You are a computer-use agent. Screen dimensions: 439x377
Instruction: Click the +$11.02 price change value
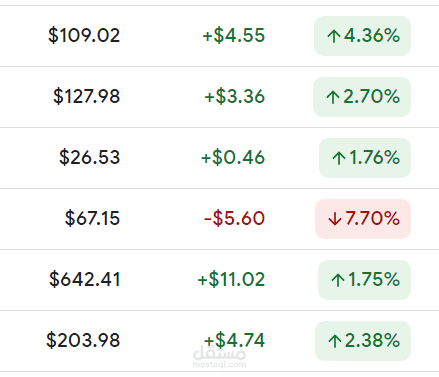click(x=231, y=279)
